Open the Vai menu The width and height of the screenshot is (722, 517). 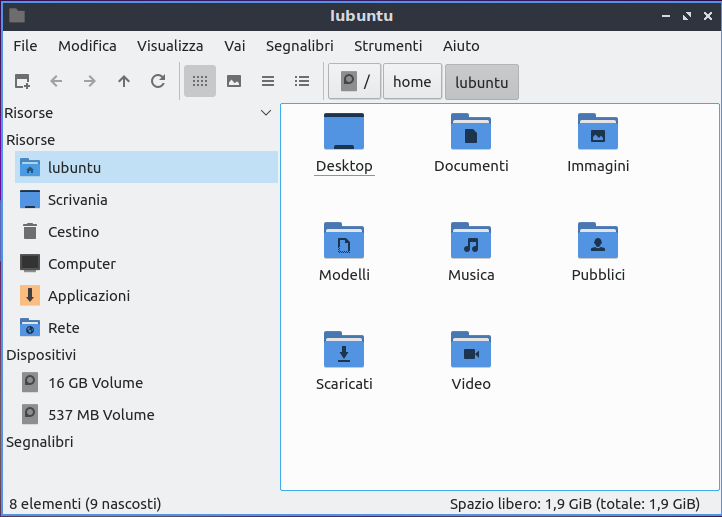click(x=235, y=46)
